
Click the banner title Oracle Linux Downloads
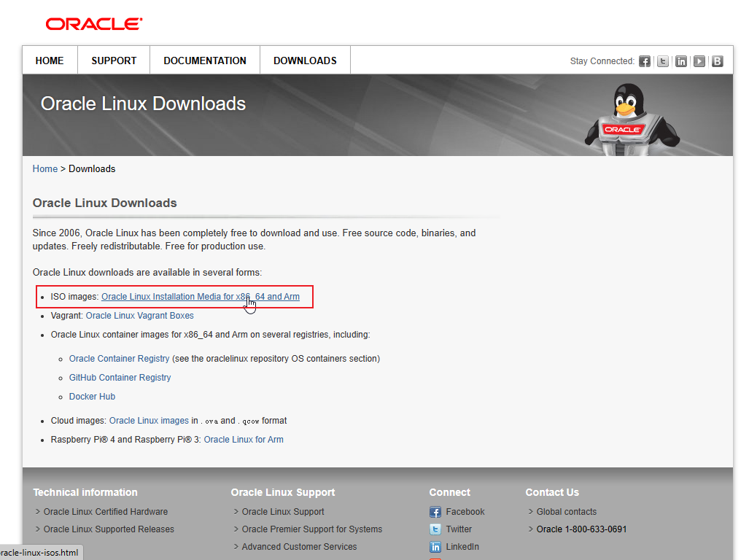143,104
